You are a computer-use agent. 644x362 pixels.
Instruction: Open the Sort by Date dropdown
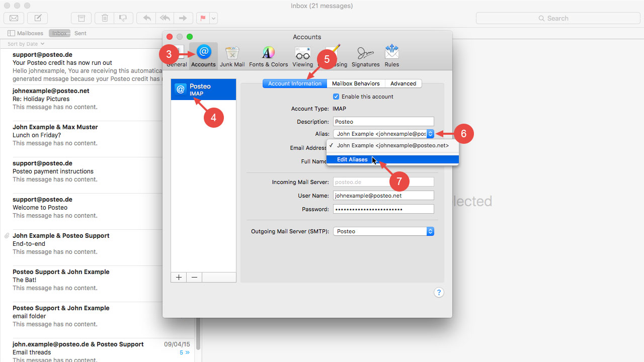(x=25, y=44)
